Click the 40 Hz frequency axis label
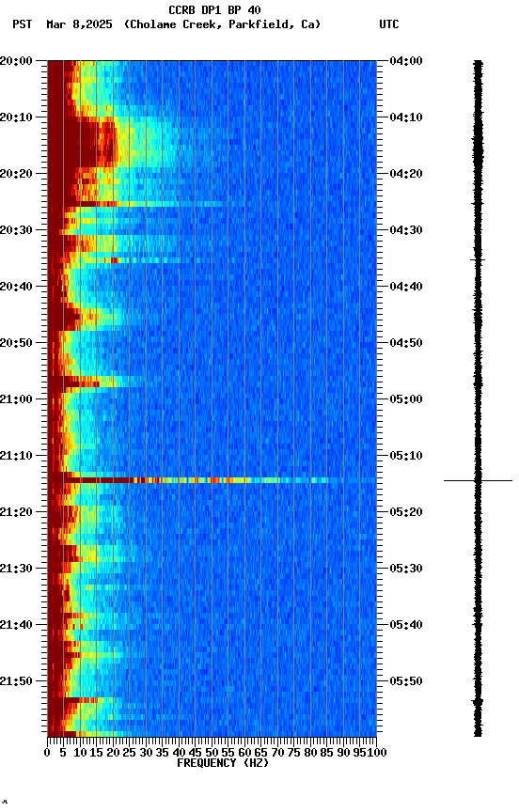Screen dimensions: 519x812 (x=179, y=754)
